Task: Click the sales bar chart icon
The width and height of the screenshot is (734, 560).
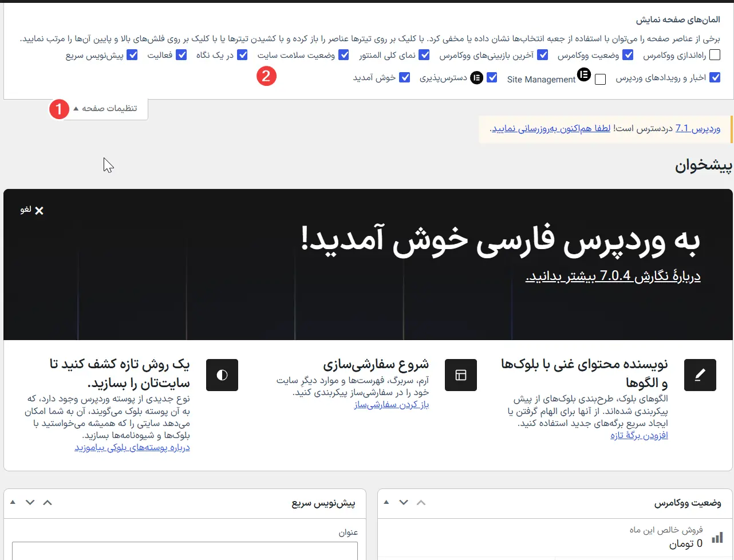Action: point(717,538)
